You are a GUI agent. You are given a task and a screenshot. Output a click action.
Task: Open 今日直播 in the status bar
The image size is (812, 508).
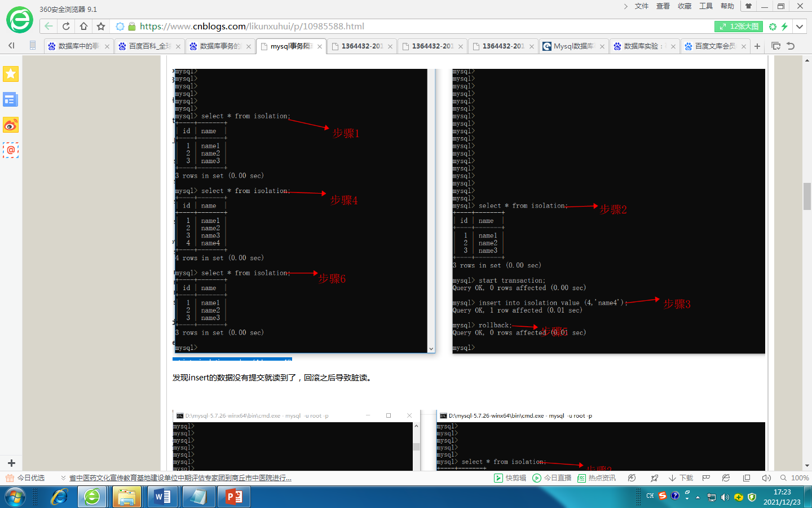552,478
